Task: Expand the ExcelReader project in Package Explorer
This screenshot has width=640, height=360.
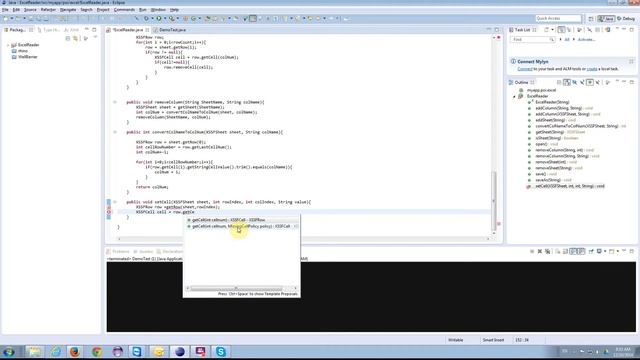Action: coord(8,45)
